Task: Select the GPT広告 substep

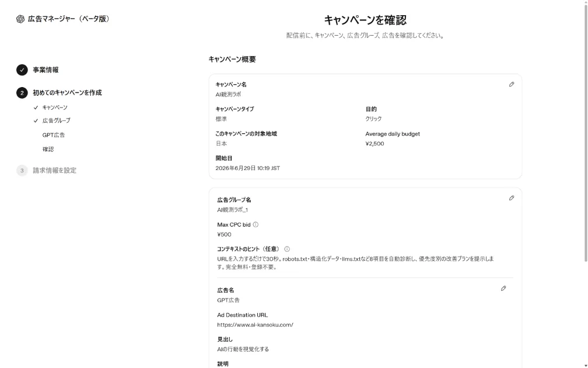Action: point(54,135)
